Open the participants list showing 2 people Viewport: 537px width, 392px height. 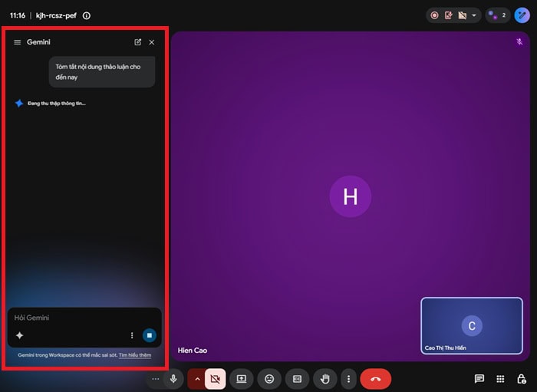click(498, 15)
